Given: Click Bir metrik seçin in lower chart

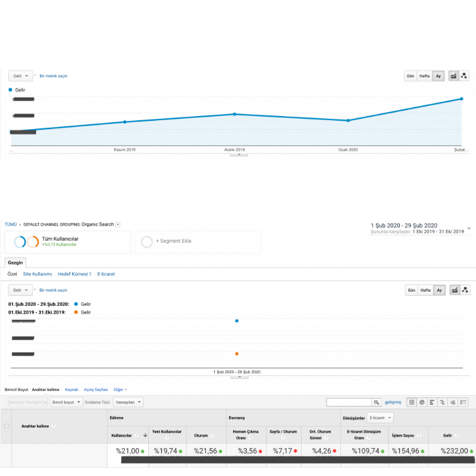Looking at the screenshot, I should click(54, 290).
